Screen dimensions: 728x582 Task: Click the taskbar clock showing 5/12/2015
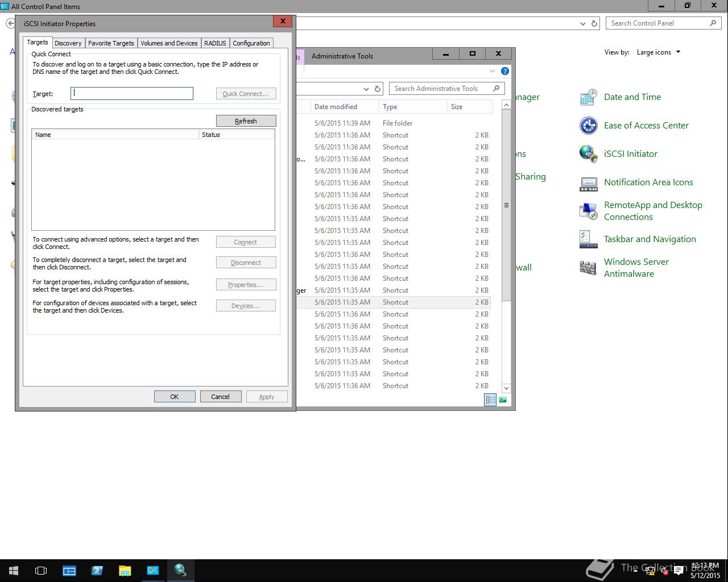point(705,571)
